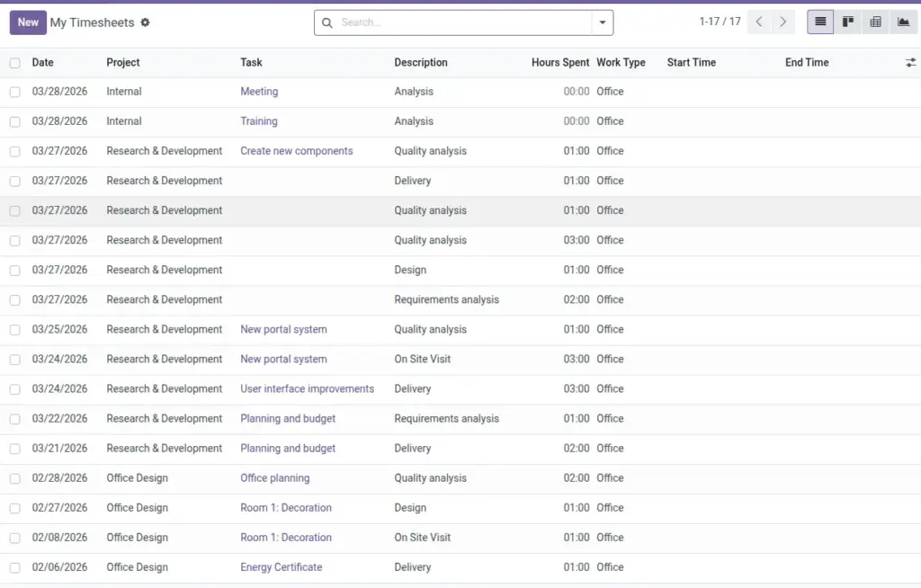Open the My Timesheets settings gear

(x=145, y=22)
